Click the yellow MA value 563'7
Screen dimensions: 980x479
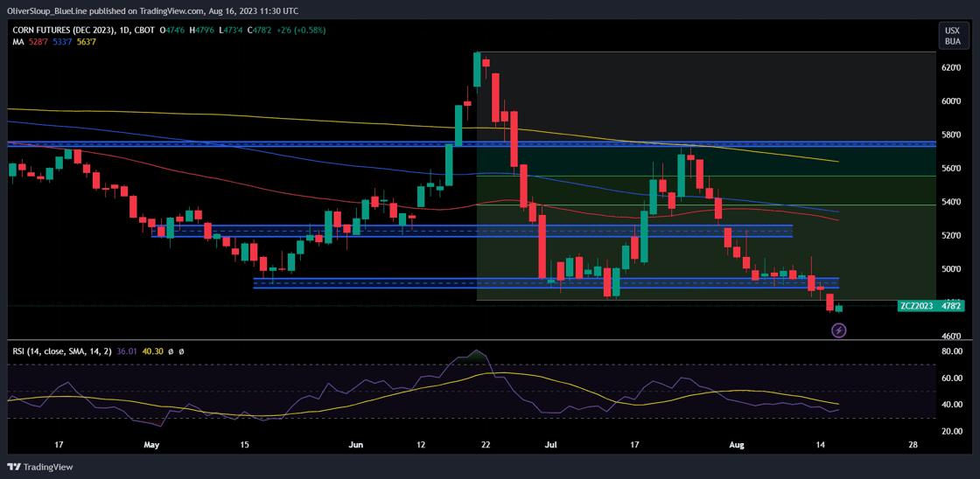click(87, 41)
